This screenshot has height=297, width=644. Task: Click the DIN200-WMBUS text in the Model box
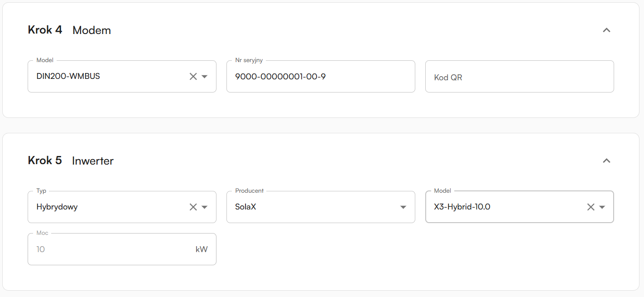tap(68, 76)
